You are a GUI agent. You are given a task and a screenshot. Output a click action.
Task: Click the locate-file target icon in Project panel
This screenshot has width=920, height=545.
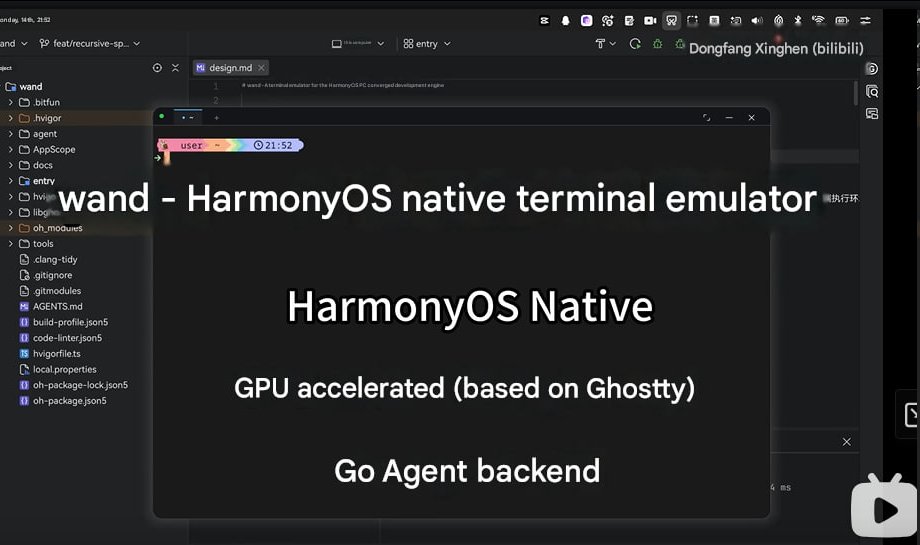point(157,67)
